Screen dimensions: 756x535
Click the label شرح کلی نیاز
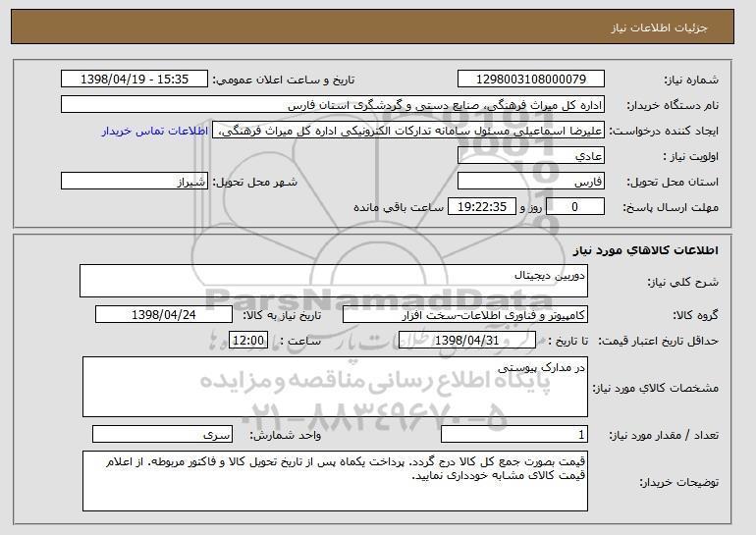tap(682, 282)
